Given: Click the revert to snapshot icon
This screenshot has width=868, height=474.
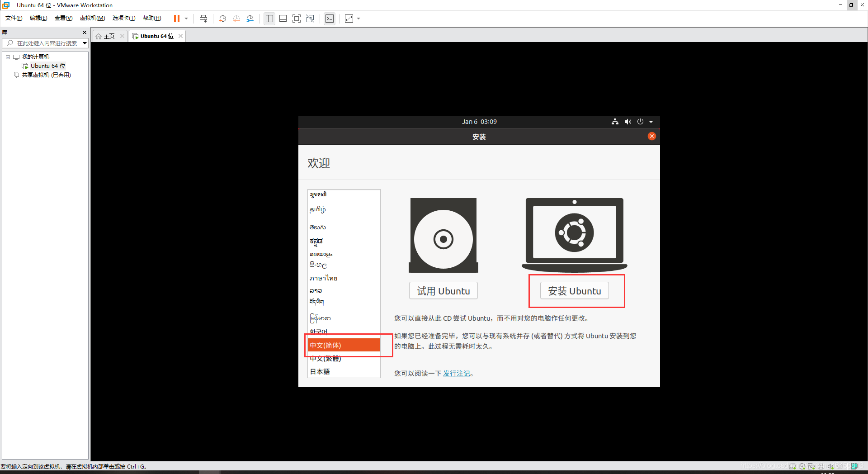Looking at the screenshot, I should pyautogui.click(x=236, y=19).
